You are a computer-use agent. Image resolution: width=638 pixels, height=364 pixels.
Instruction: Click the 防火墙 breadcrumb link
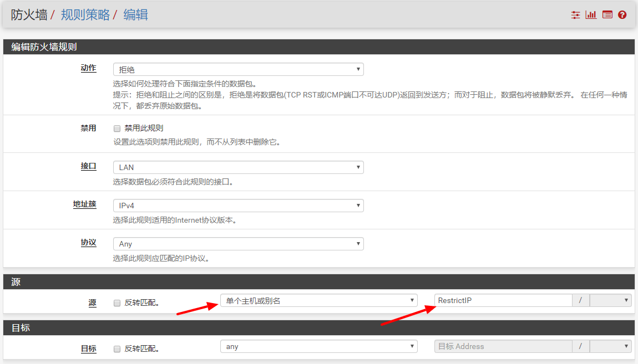pos(29,15)
